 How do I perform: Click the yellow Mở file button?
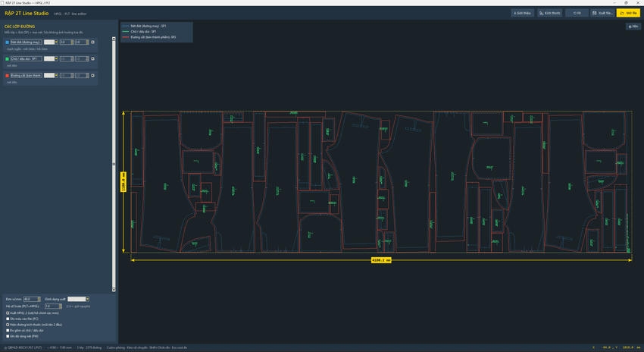tap(628, 13)
